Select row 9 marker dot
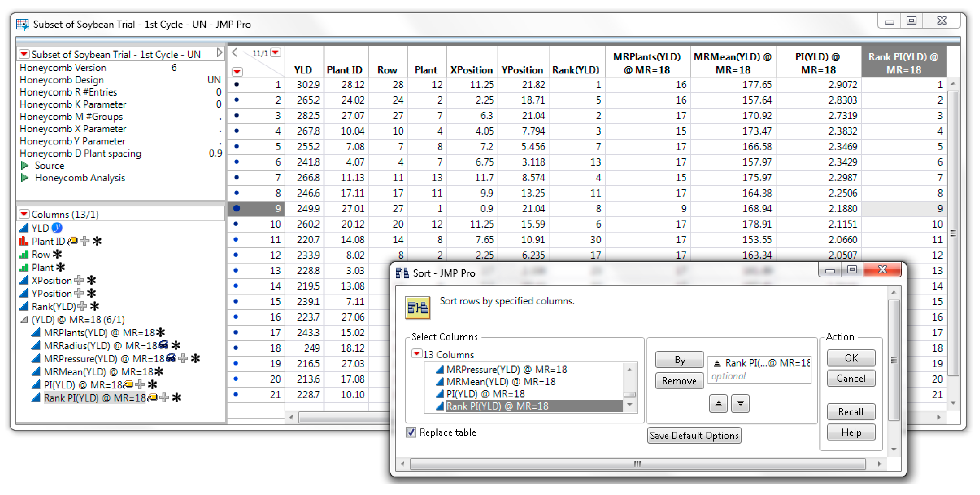Viewport: 980px width, 495px height. pyautogui.click(x=237, y=208)
